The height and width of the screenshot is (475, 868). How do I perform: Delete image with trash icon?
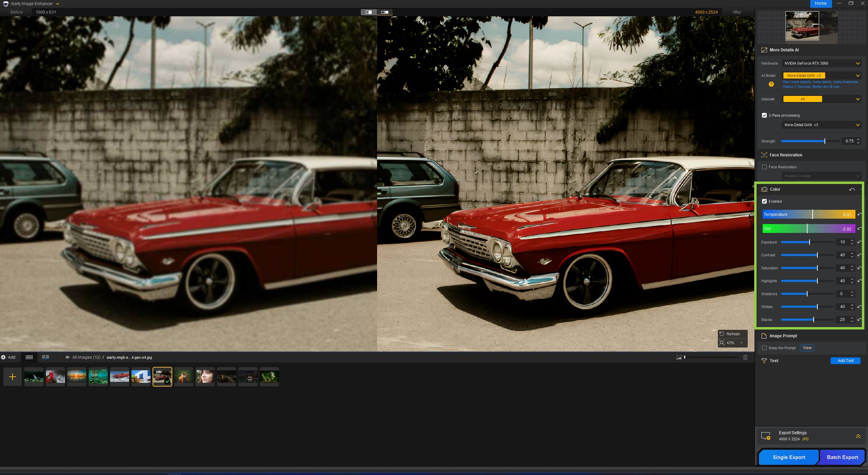click(745, 357)
